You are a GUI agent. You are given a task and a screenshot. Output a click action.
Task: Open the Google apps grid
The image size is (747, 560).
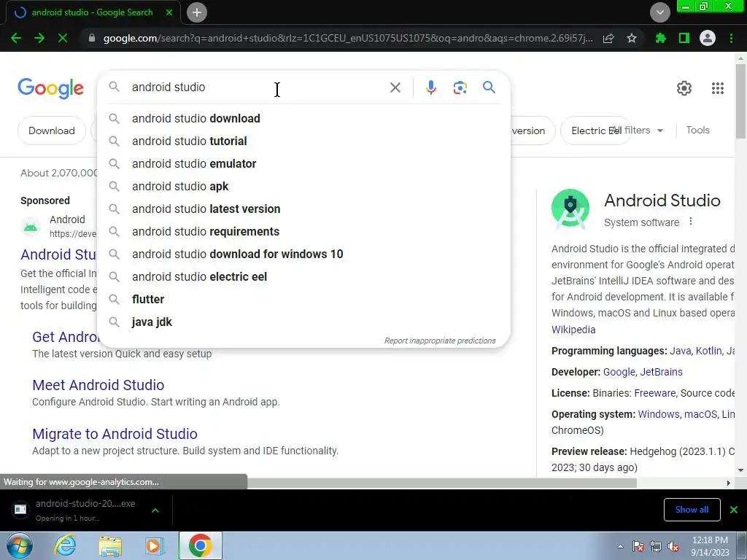(x=718, y=88)
